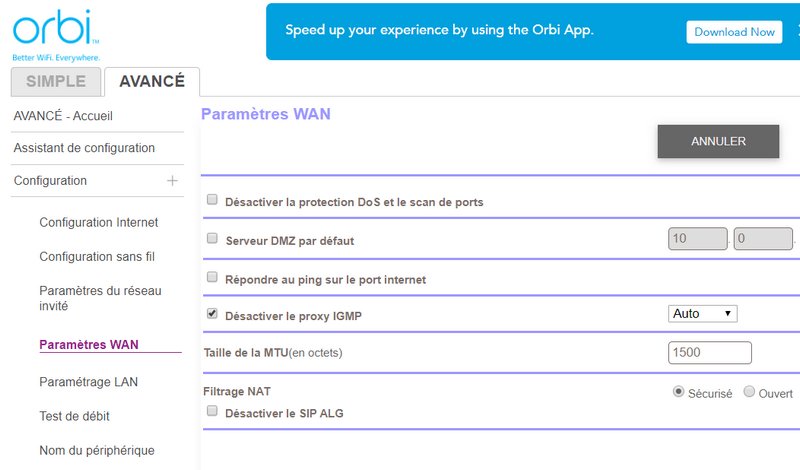Switch to the SIMPLE tab
Screen dimensions: 800x470
tap(55, 82)
